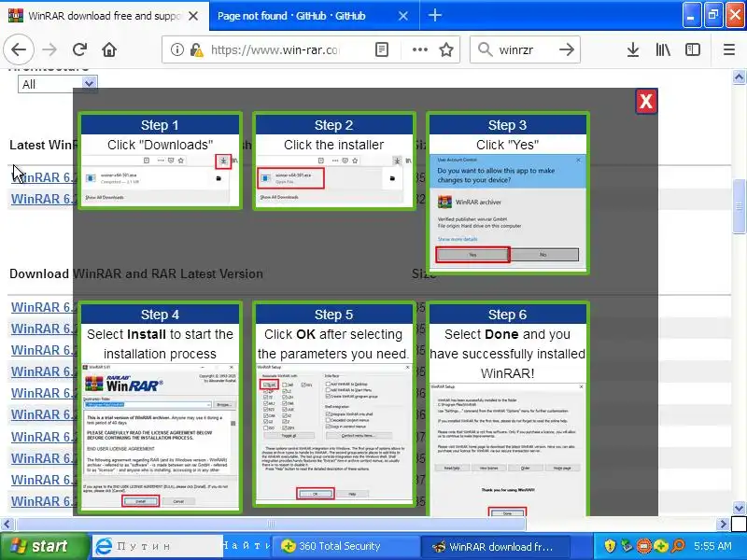
Task: Click the safely remove hardware tray icon
Action: point(627,546)
